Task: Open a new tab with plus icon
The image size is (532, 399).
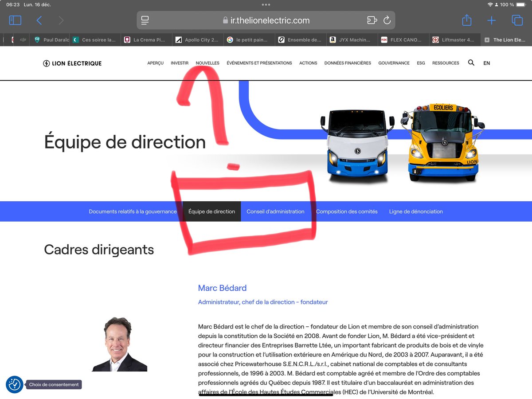Action: 492,20
